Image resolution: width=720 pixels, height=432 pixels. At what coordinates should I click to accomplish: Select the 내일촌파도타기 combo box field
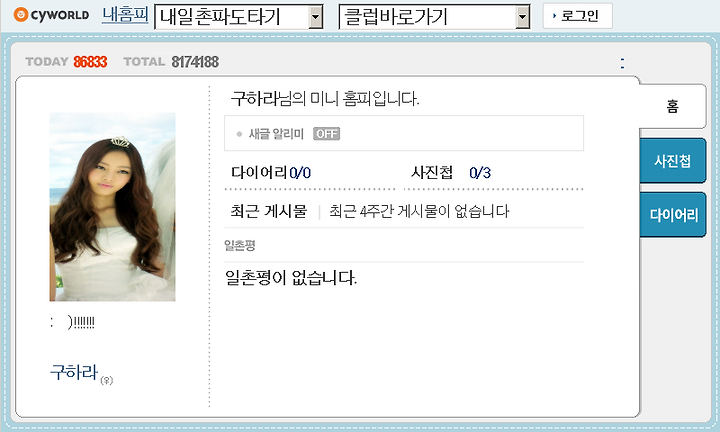coord(239,17)
